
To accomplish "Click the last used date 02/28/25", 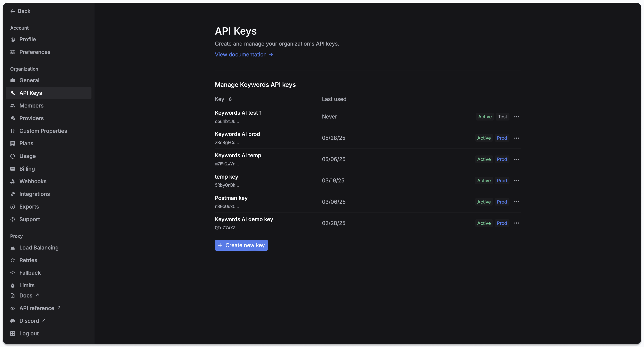I will pos(333,223).
